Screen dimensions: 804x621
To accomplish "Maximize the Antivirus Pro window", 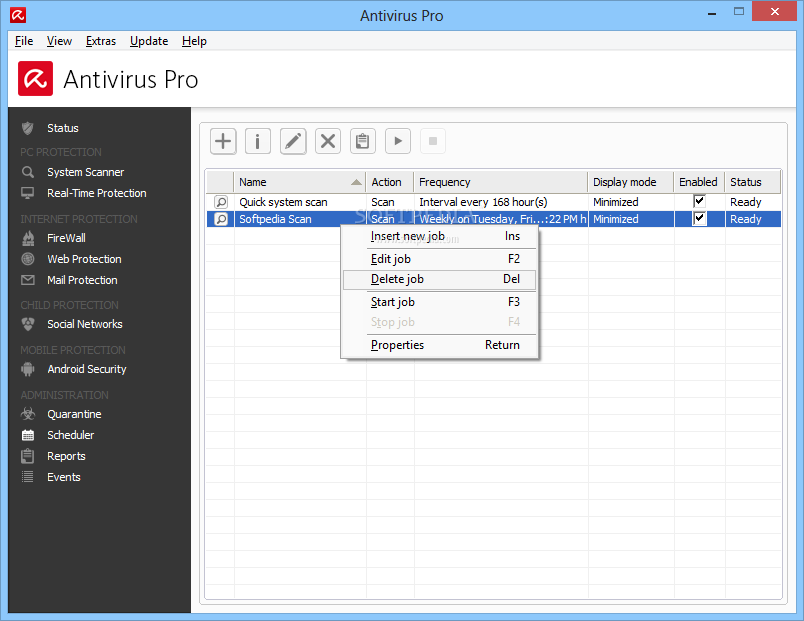I will pyautogui.click(x=739, y=11).
